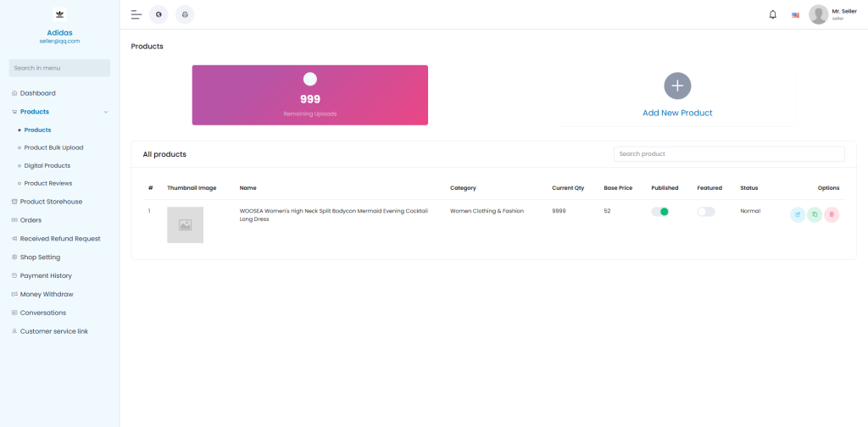Image resolution: width=868 pixels, height=427 pixels.
Task: Collapse the Products menu chevron
Action: (106, 112)
